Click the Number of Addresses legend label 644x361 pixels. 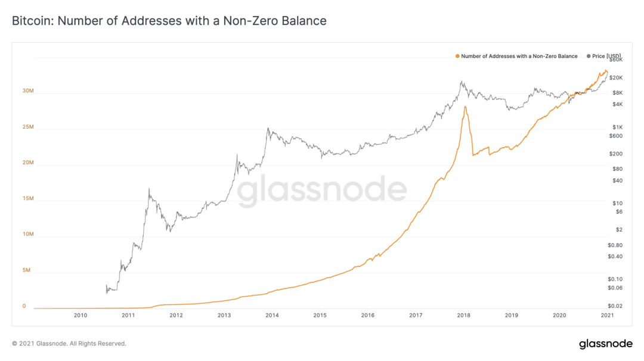(519, 56)
